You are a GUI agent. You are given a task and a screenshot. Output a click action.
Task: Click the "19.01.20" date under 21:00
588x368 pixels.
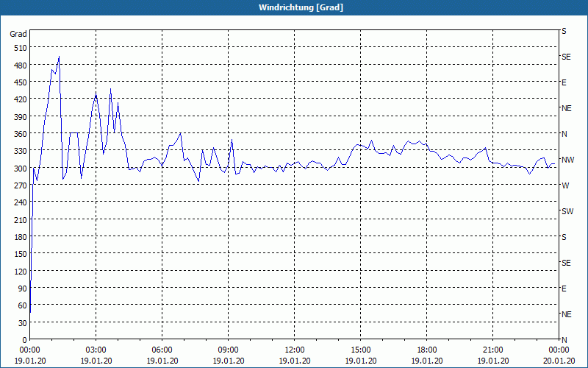click(492, 361)
